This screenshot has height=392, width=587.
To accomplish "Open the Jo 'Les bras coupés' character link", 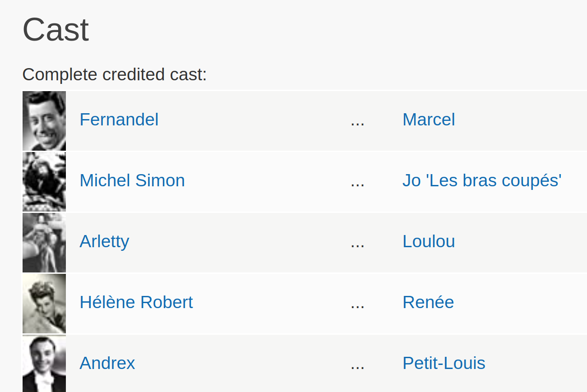I will pos(482,180).
